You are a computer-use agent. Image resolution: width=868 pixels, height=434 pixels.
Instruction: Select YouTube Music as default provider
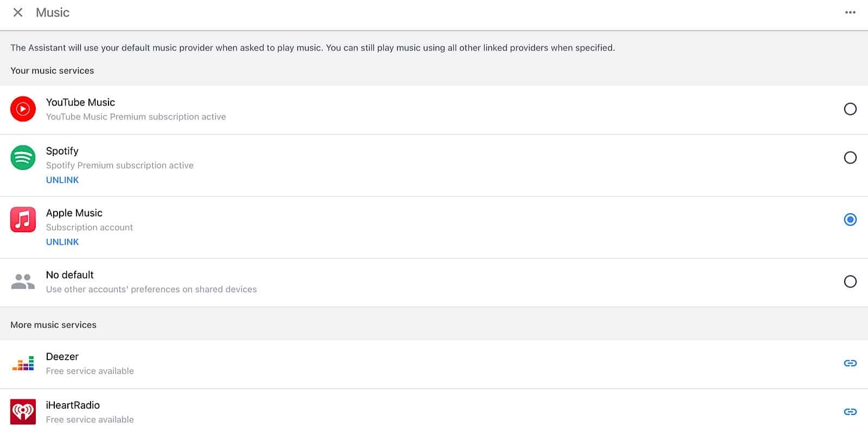pos(851,109)
